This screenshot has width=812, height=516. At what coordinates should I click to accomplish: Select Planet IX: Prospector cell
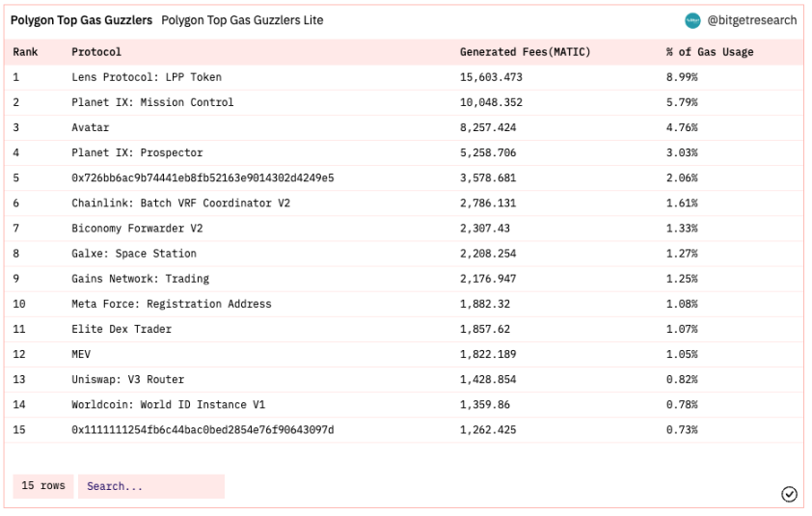point(137,152)
